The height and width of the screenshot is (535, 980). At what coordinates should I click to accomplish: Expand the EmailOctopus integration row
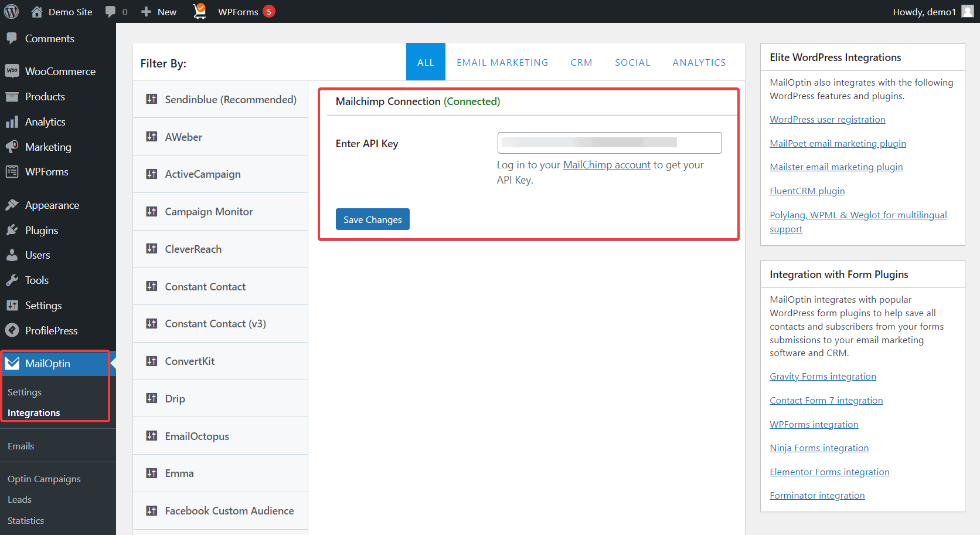click(220, 436)
